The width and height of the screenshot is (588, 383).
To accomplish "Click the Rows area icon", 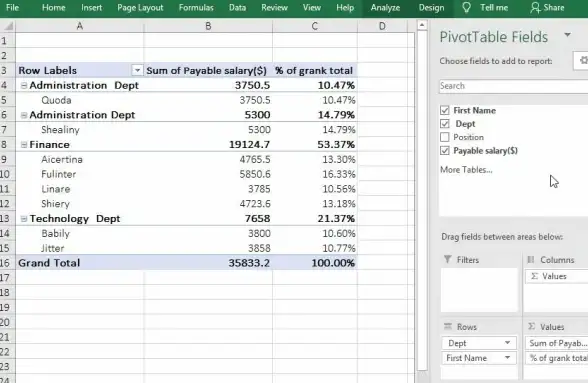I will tap(448, 326).
